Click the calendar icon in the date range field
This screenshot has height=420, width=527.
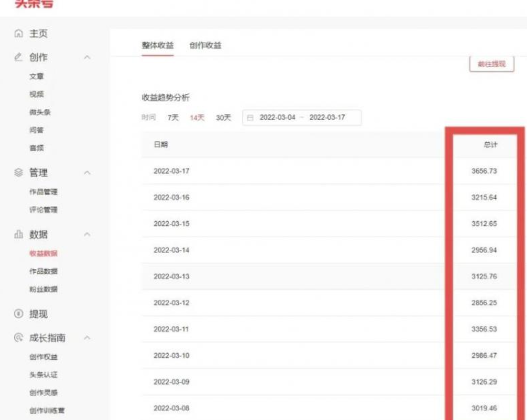[x=250, y=118]
